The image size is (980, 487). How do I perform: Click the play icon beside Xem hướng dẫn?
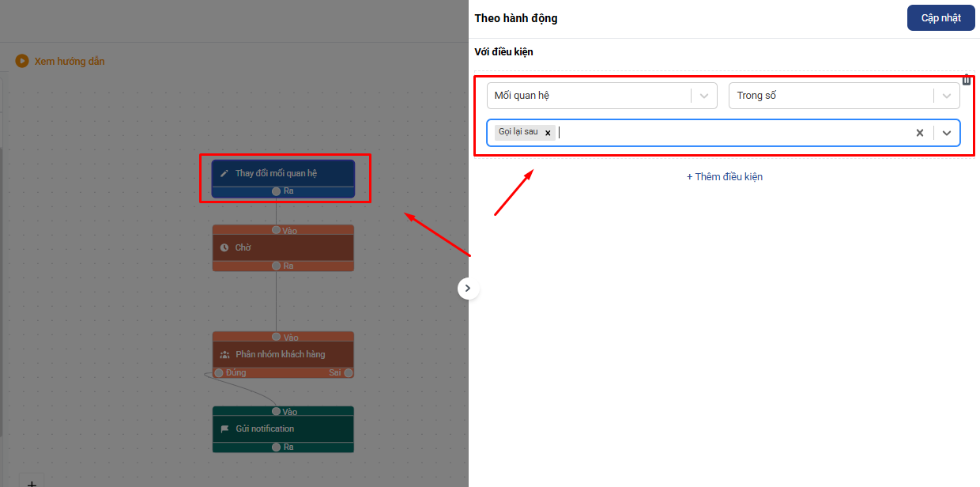tap(22, 61)
